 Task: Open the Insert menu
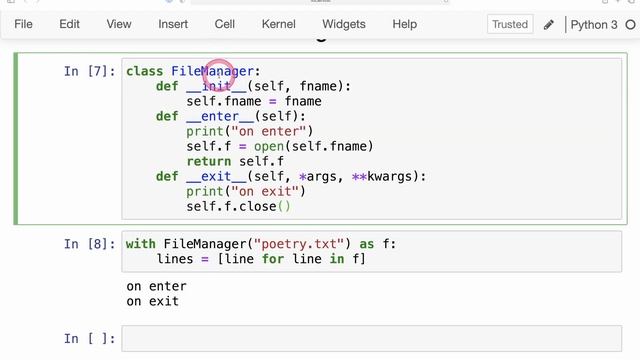coord(173,24)
